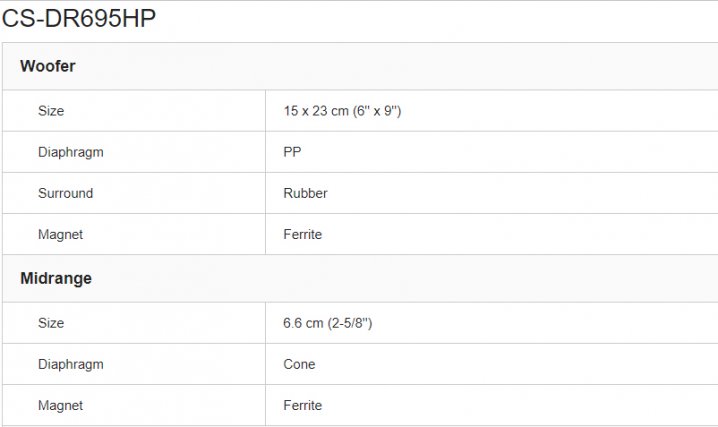Screen dimensions: 718x427
Task: Click the Size label under Woofer
Action: 51,111
